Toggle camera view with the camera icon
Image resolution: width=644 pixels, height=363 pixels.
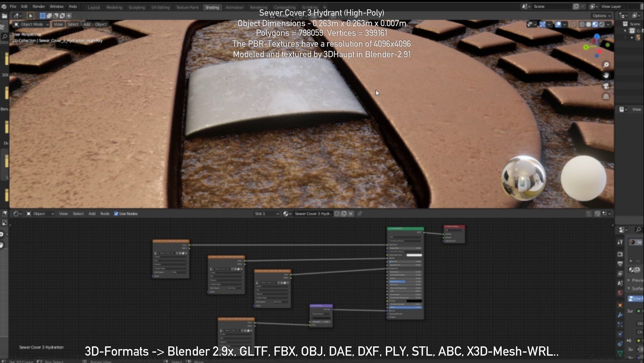click(x=606, y=86)
